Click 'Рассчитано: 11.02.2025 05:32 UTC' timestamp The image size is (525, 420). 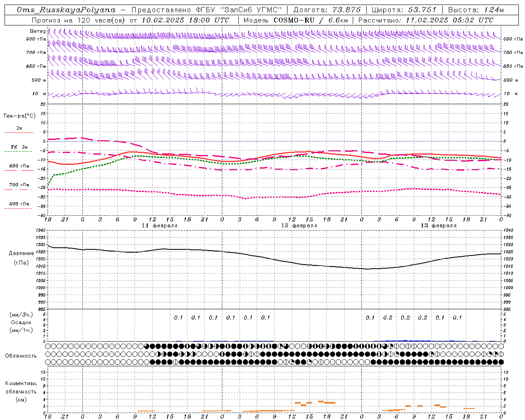click(x=426, y=20)
